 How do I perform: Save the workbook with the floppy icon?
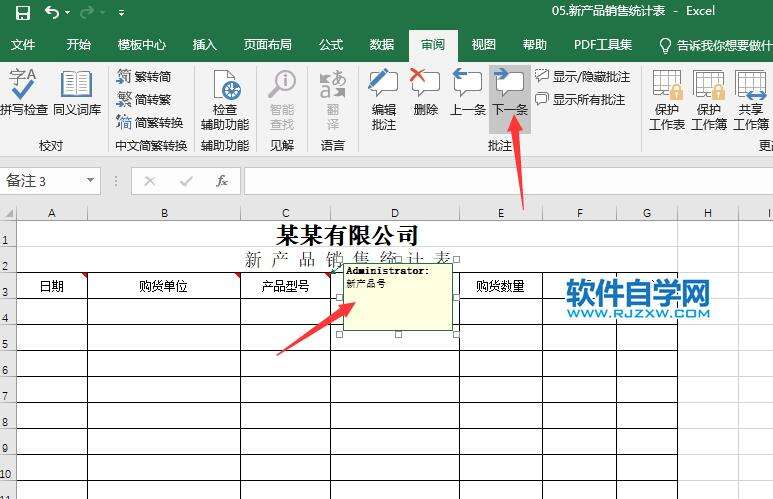[23, 12]
